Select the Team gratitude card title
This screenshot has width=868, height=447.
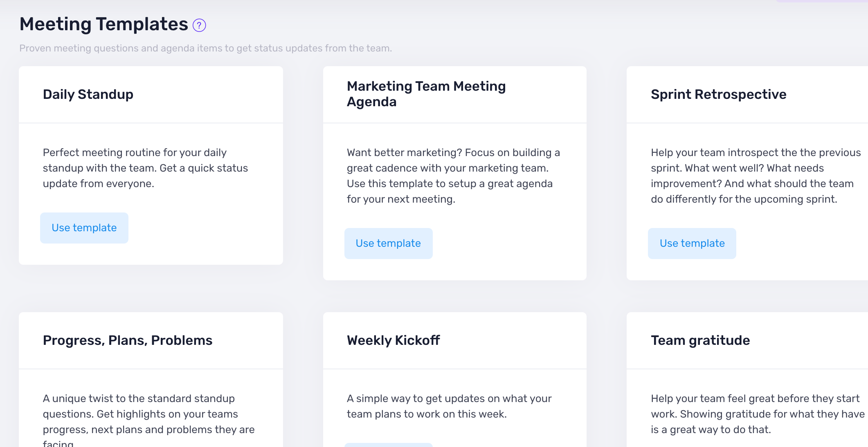(x=700, y=340)
